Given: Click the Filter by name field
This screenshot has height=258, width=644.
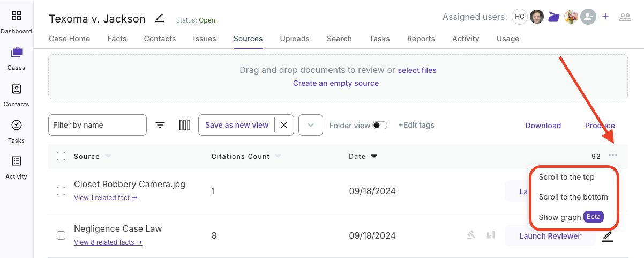Looking at the screenshot, I should pos(97,125).
